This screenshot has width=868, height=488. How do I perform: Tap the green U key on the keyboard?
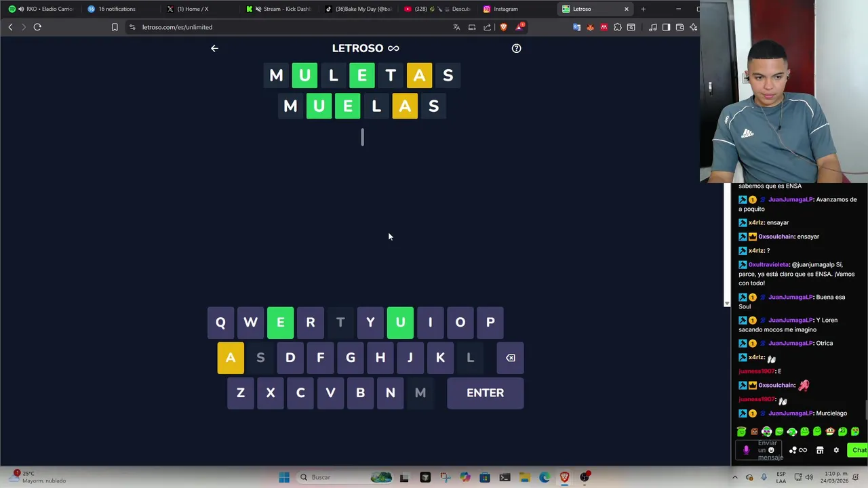[400, 323]
